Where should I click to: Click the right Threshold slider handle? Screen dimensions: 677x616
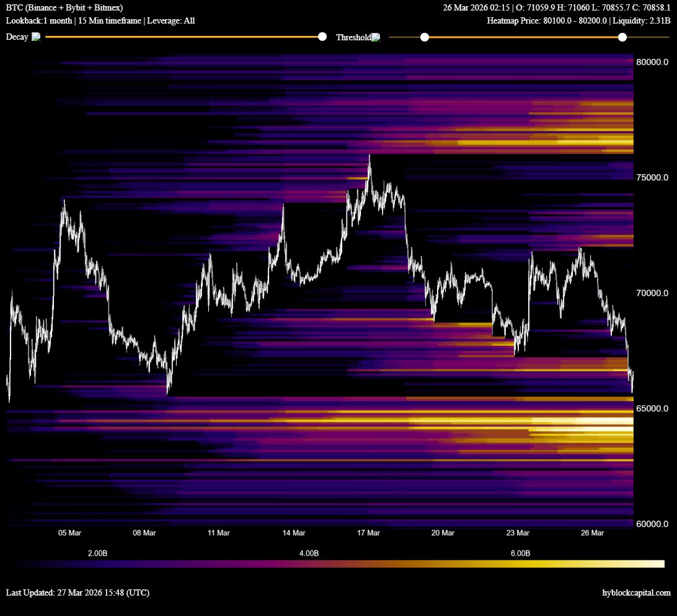click(x=622, y=37)
